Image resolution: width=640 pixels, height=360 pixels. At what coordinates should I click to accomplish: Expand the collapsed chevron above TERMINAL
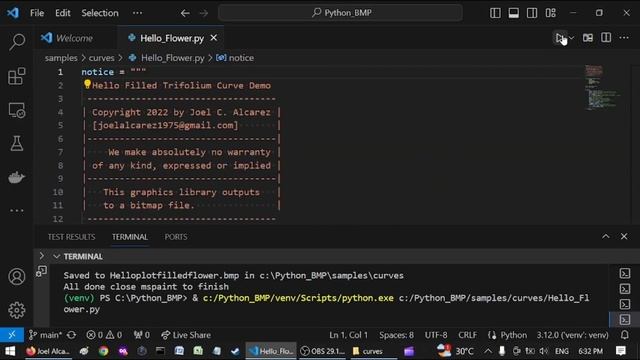pos(42,256)
